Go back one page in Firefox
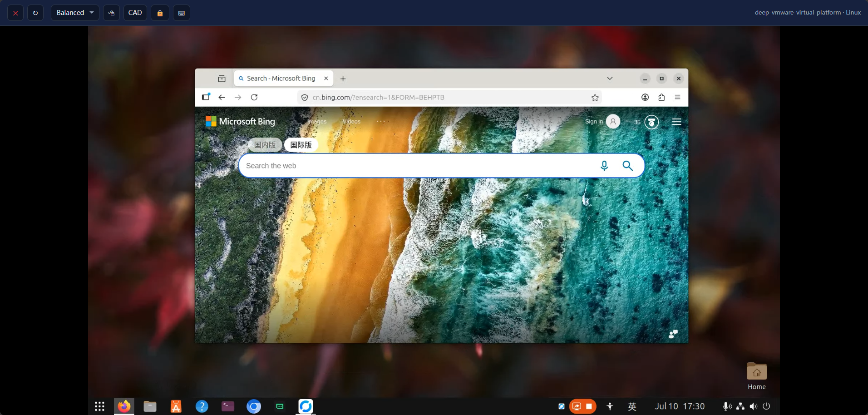 coord(222,97)
